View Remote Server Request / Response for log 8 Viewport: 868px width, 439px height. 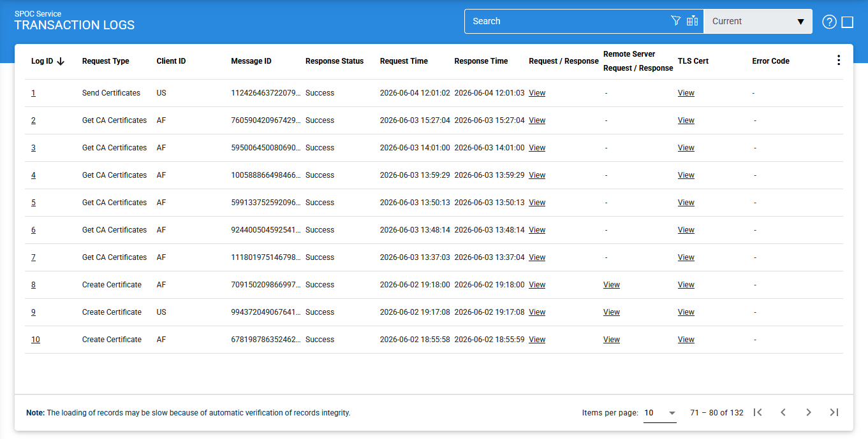point(612,285)
